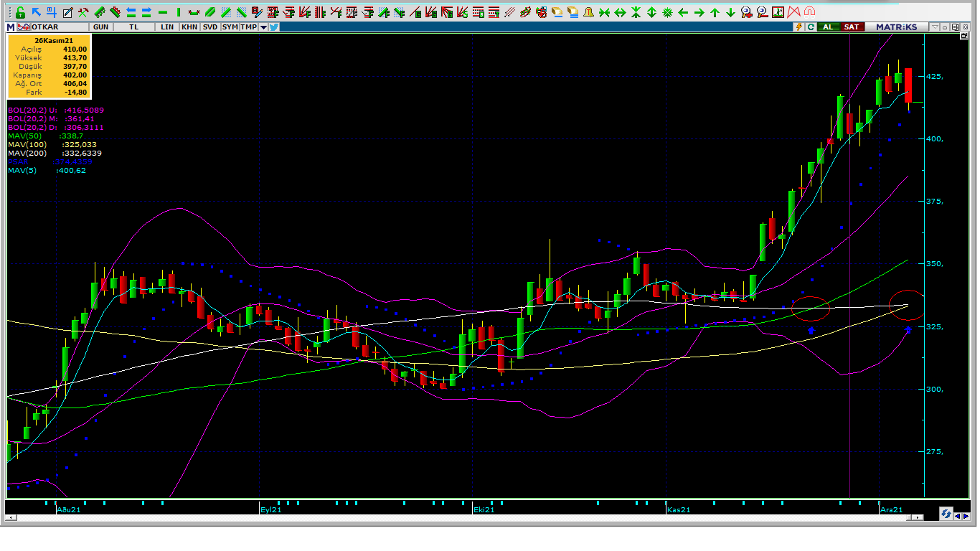Click the red magnet snap icon
980x551 pixels.
809,12
